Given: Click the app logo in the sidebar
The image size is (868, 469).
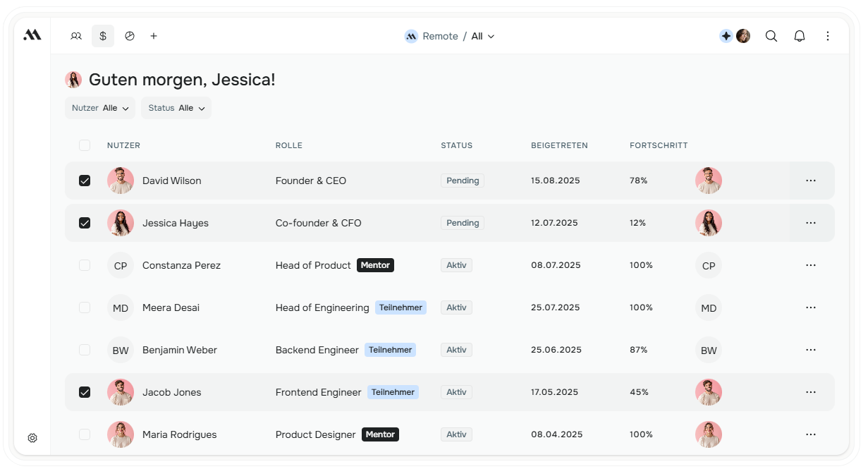Looking at the screenshot, I should pyautogui.click(x=32, y=35).
